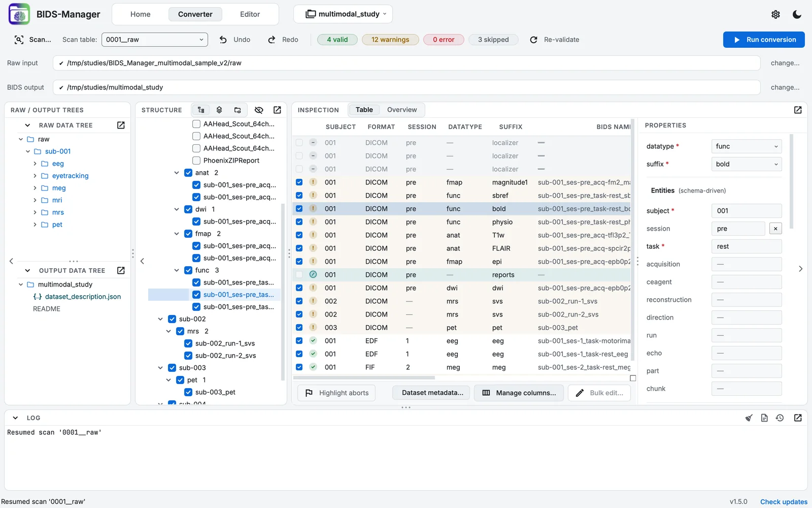Pop out the Inspection panel
Screen dimensions: 812x508
tap(798, 110)
